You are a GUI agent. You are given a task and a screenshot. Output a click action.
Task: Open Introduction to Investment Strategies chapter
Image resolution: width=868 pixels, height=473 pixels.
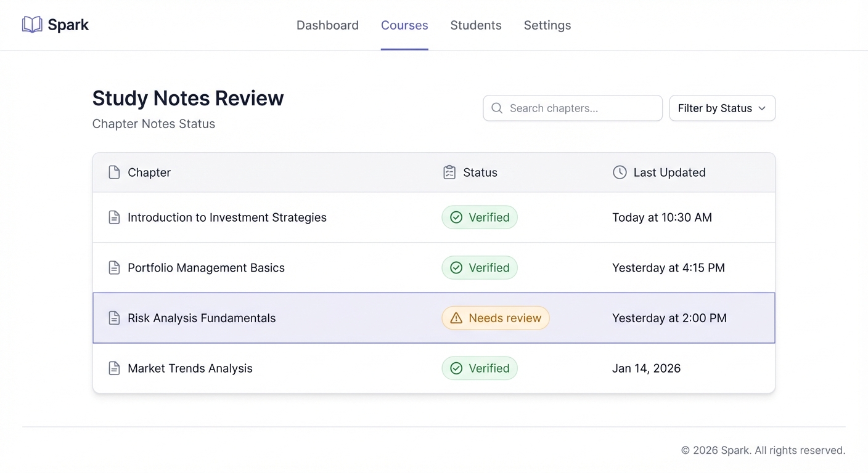(x=227, y=217)
